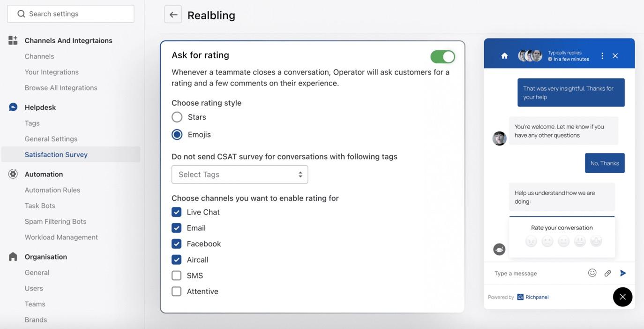Image resolution: width=644 pixels, height=329 pixels.
Task: Click the happiest emoji rating face
Action: [596, 241]
